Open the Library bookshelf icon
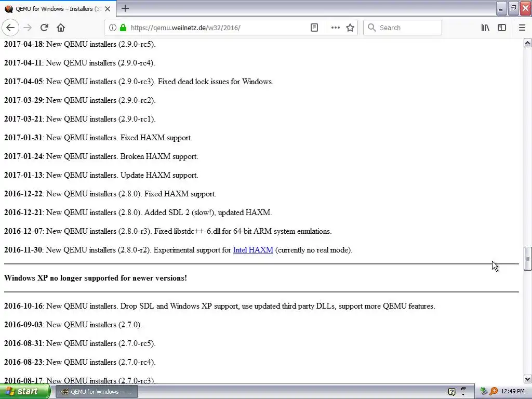The width and height of the screenshot is (532, 399). [485, 28]
